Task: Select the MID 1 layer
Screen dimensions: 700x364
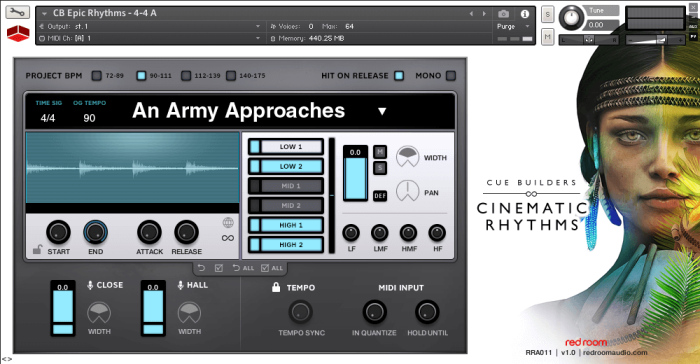Action: (286, 186)
